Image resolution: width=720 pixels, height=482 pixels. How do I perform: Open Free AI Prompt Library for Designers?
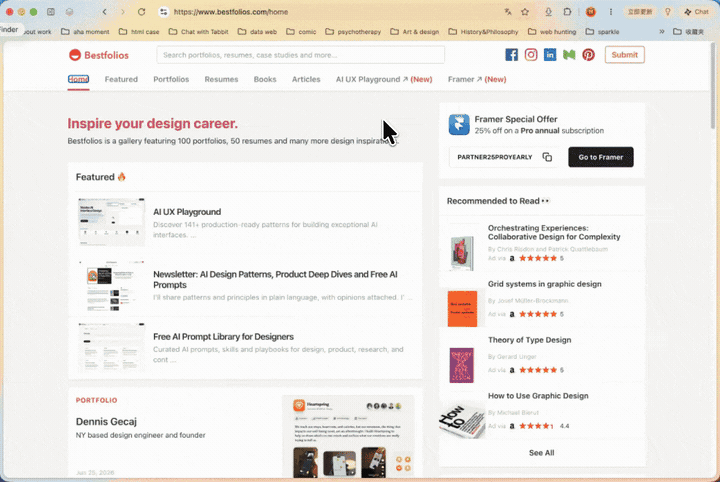click(223, 336)
